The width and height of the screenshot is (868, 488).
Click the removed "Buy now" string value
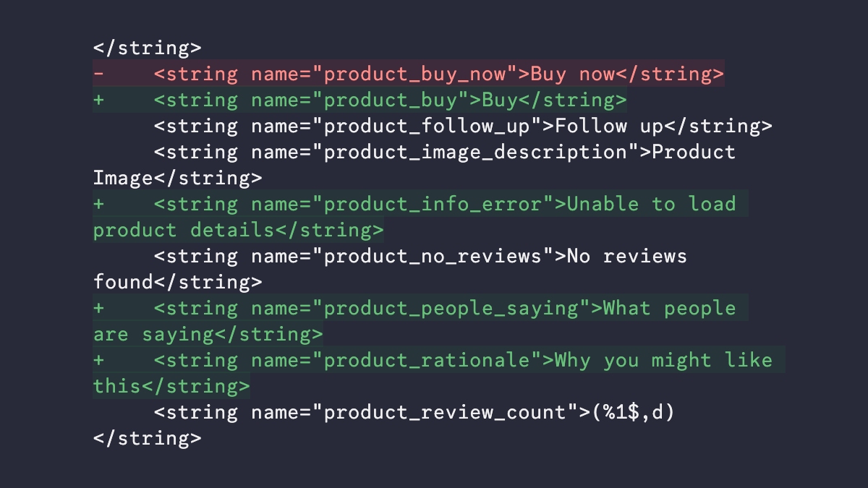[x=573, y=74]
